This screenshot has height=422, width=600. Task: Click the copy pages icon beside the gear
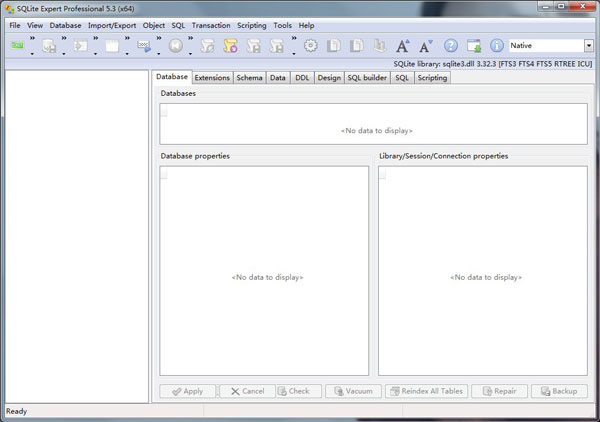tap(333, 46)
